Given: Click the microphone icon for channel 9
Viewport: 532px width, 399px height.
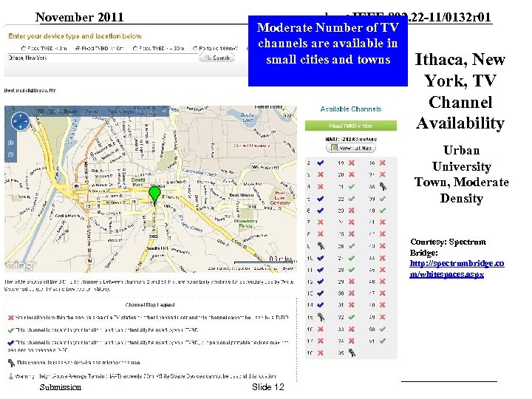Looking at the screenshot, I should point(321,245).
